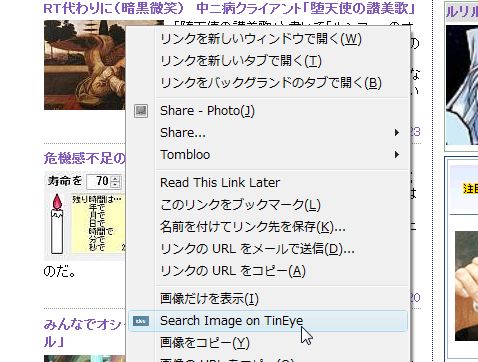Open the Share... menu entry
The image size is (478, 362).
[268, 133]
